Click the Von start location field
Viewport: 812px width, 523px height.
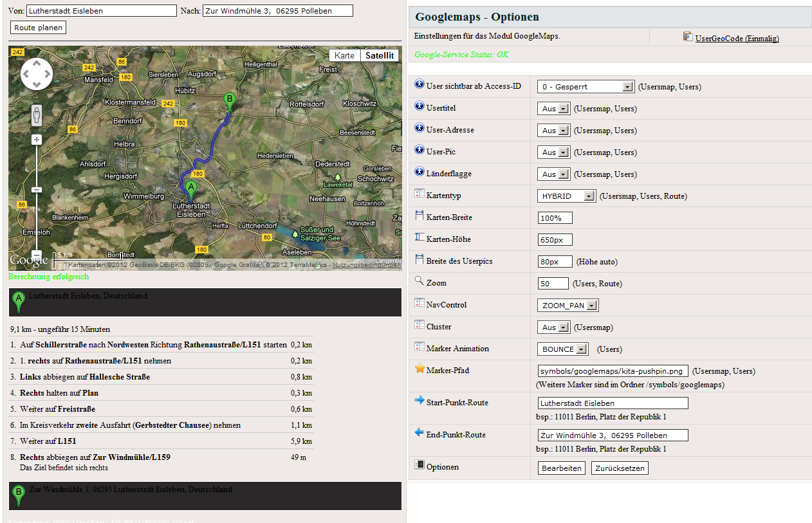(102, 11)
